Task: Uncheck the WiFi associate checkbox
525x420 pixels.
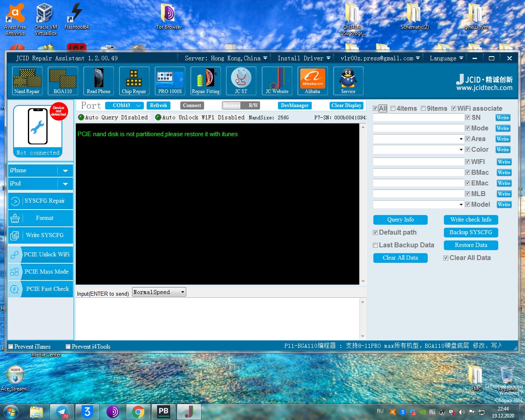Action: click(454, 109)
